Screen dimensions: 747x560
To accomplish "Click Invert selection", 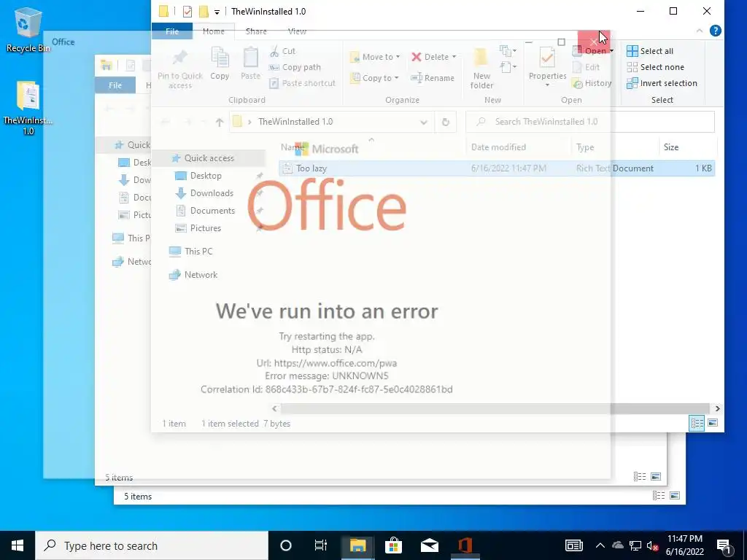I will coord(662,83).
